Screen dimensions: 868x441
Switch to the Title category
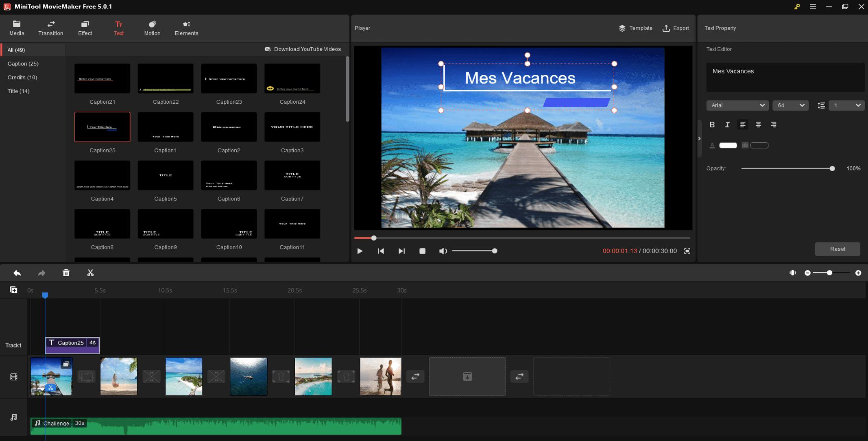click(18, 91)
